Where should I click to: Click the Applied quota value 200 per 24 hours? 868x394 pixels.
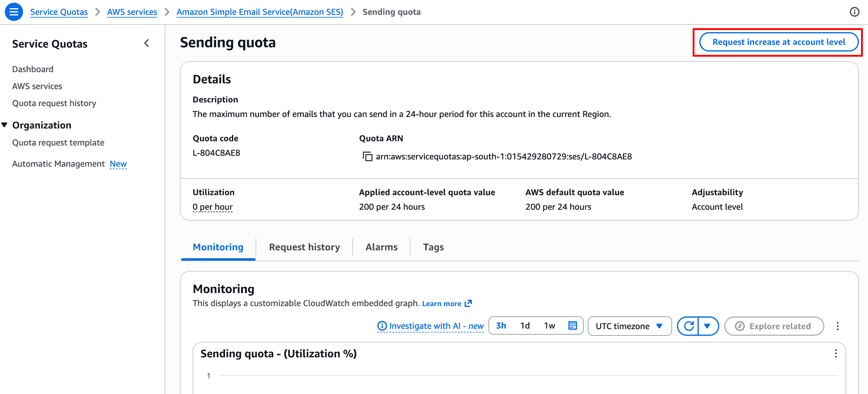coord(392,207)
